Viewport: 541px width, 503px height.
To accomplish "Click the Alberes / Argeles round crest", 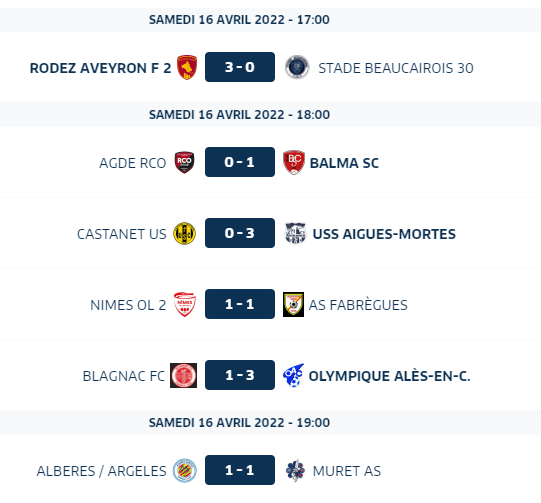I will click(x=185, y=470).
